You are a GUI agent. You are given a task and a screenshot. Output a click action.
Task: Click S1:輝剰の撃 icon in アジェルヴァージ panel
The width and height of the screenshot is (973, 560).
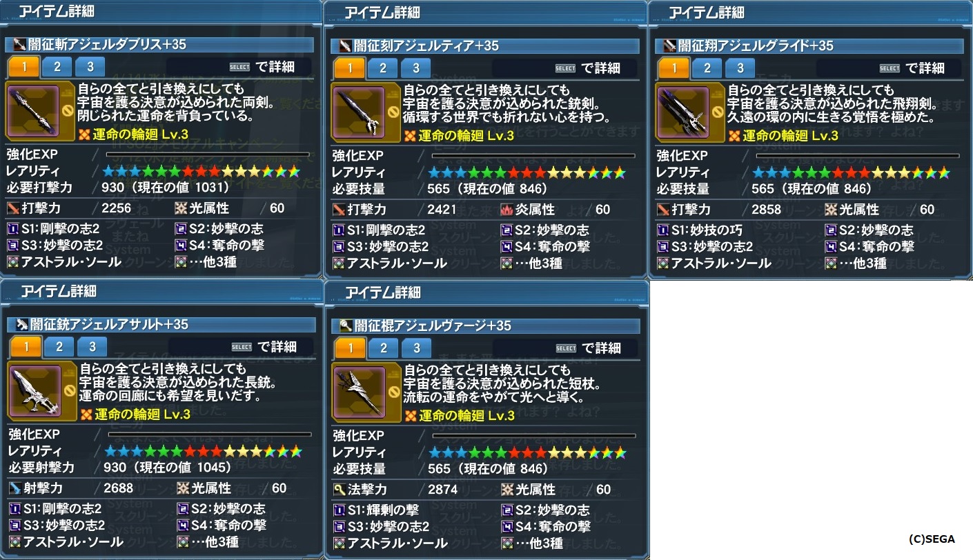[x=340, y=510]
